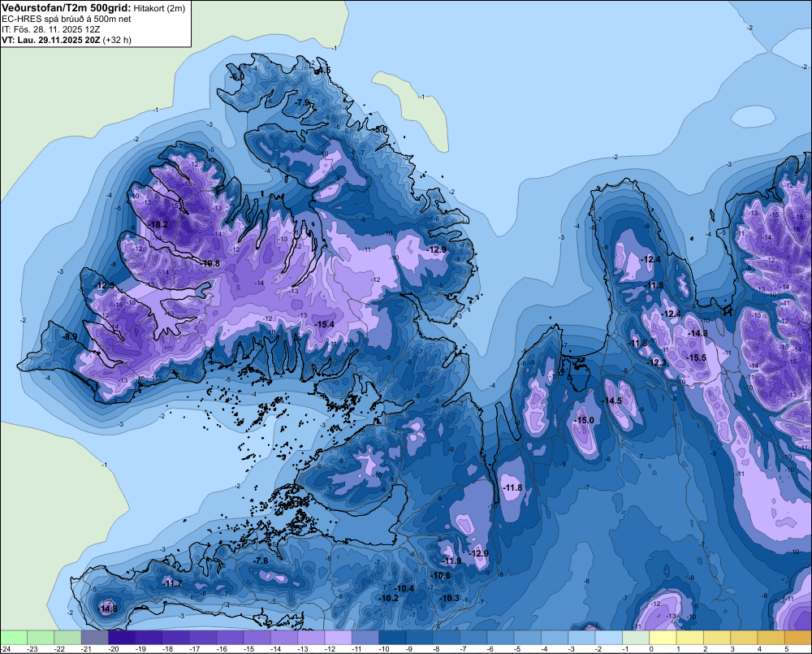The width and height of the screenshot is (812, 654).
Task: Click the -6.0 temperature label
Action: click(x=237, y=76)
